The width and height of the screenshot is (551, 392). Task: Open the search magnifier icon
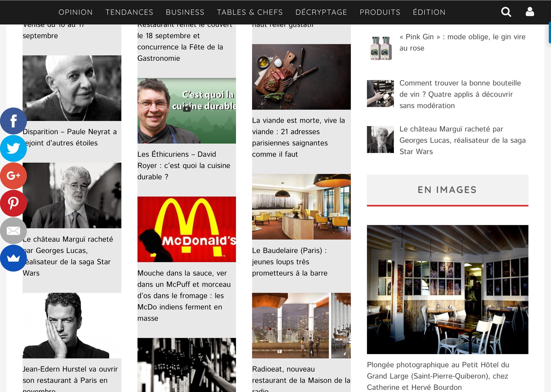tap(506, 12)
